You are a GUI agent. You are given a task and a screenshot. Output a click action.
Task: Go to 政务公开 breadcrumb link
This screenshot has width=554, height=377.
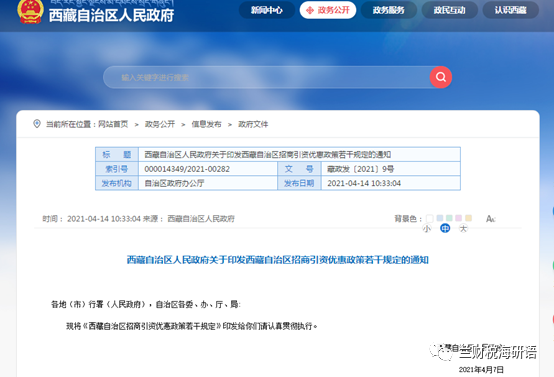click(x=160, y=124)
